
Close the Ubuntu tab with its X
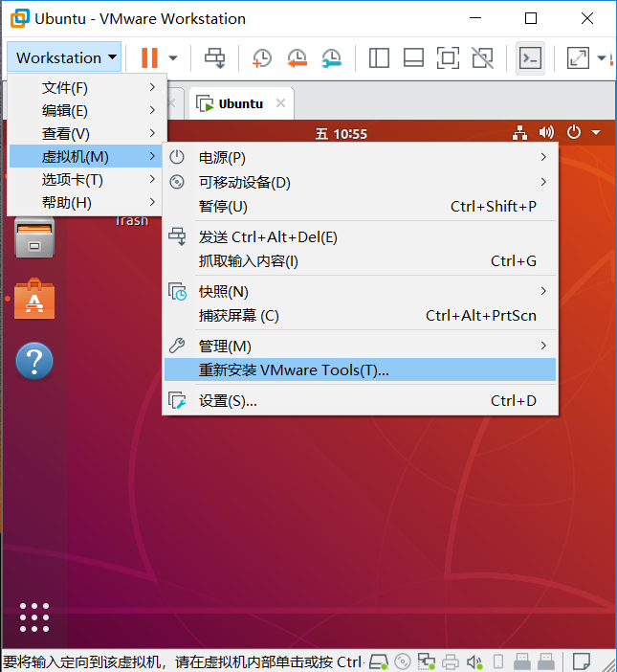coord(280,103)
